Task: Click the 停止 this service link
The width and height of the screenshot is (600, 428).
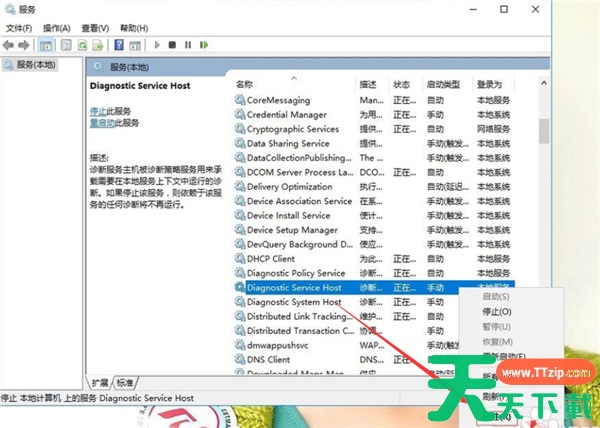Action: pyautogui.click(x=98, y=111)
